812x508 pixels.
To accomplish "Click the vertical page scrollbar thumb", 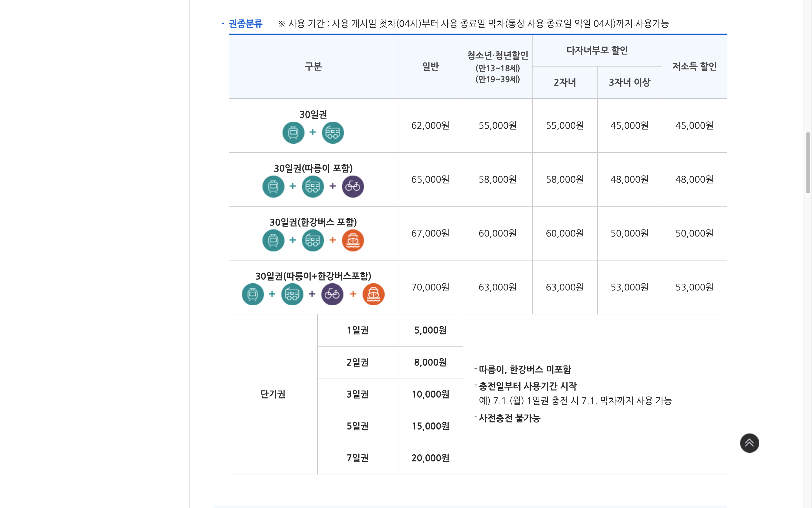I will [x=808, y=163].
